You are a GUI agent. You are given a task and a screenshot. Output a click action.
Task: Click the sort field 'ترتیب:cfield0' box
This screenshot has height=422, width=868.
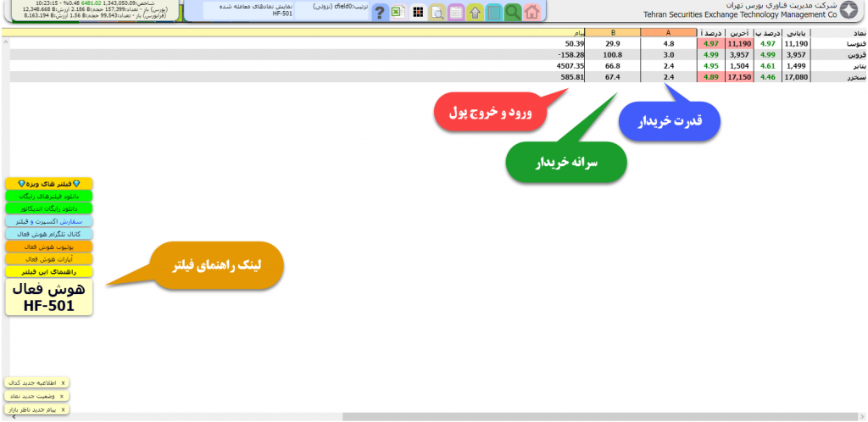pos(332,10)
